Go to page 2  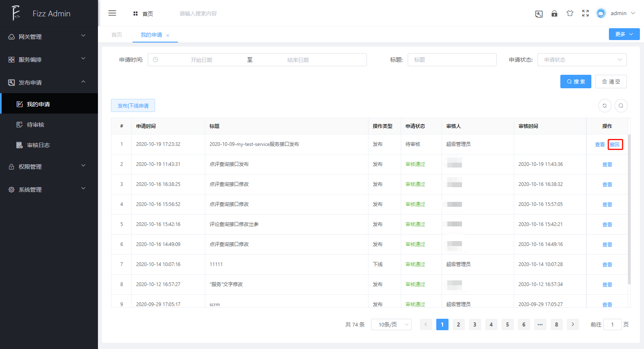(458, 324)
